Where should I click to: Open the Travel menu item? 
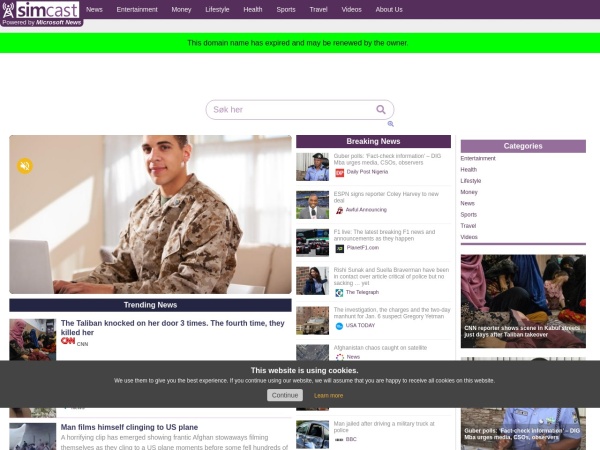click(318, 10)
